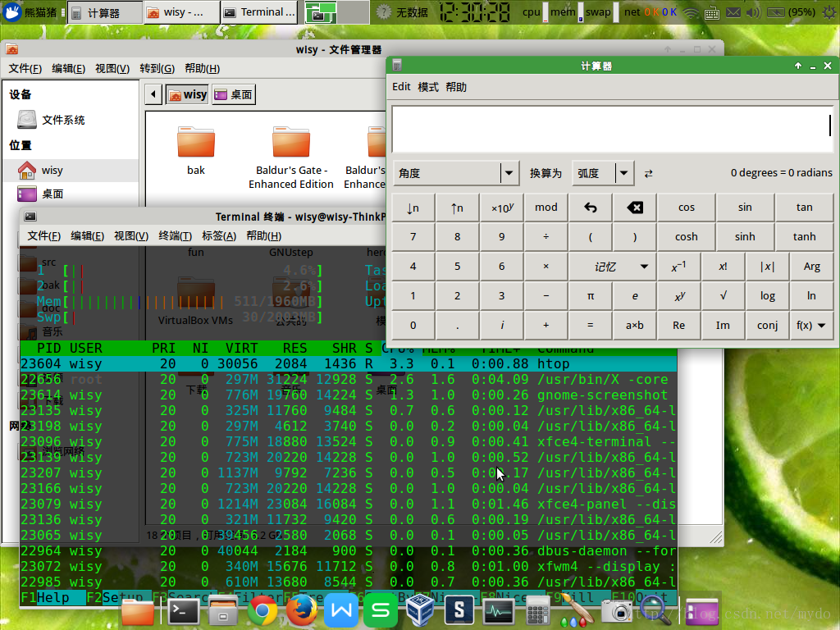840x630 pixels.
Task: Click the digit 7 calculator key
Action: (x=413, y=237)
